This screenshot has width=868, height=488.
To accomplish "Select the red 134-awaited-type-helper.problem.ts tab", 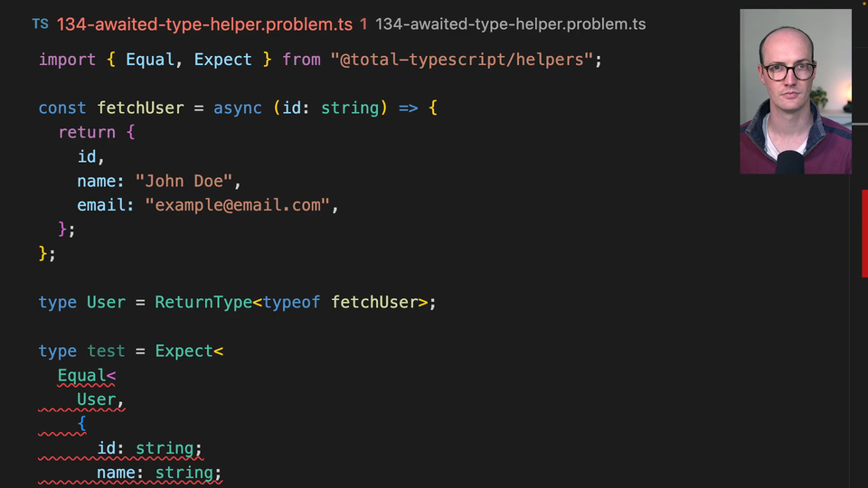I will pyautogui.click(x=204, y=24).
